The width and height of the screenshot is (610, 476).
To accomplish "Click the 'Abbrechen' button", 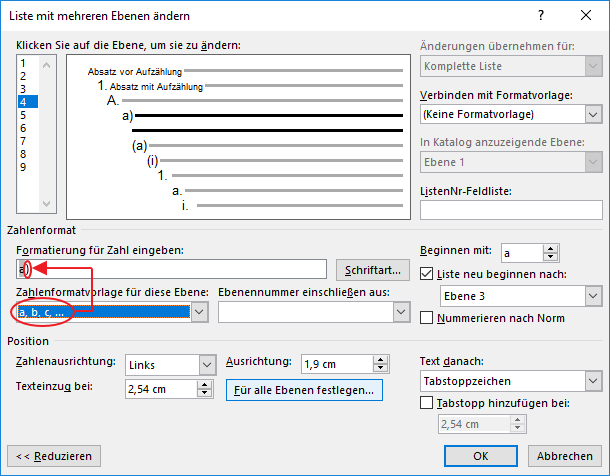I will tap(564, 455).
